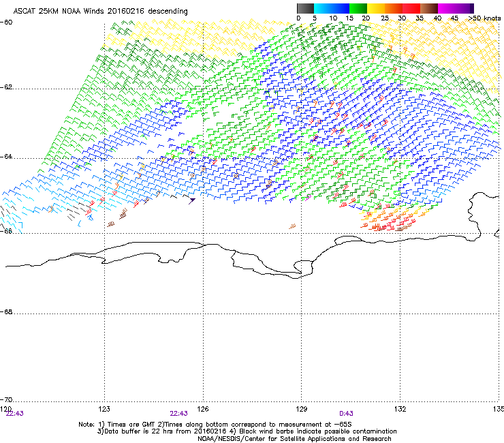
Task: Click the purple '22:43' time near 126
Action: coord(178,414)
